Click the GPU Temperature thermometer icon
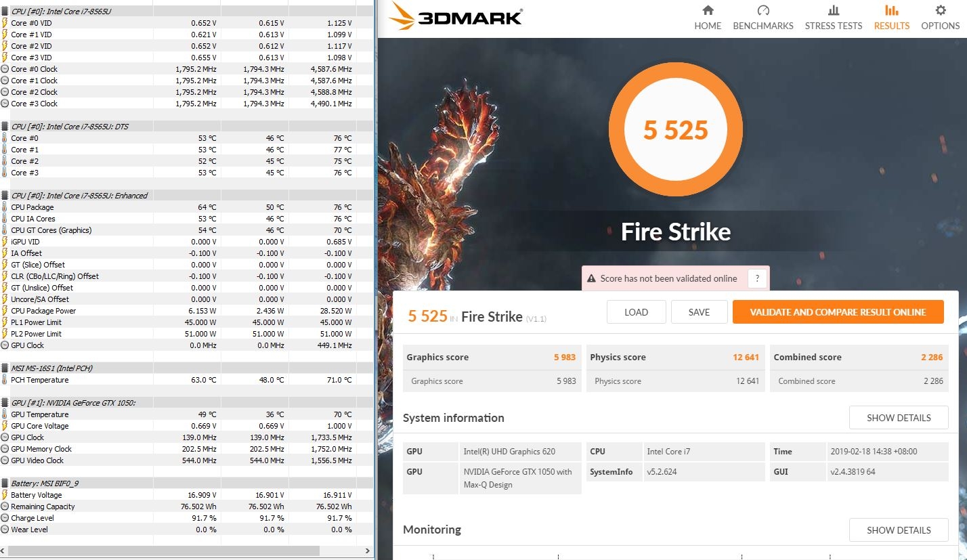This screenshot has height=560, width=967. (5, 414)
